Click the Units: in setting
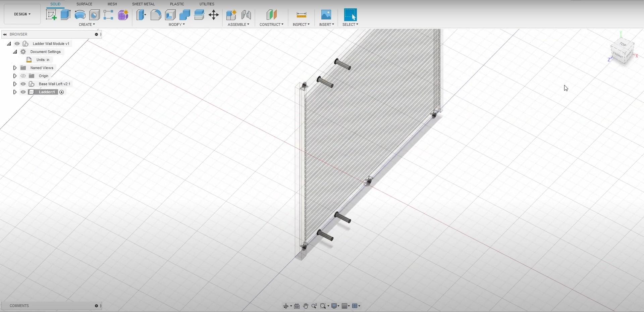The width and height of the screenshot is (644, 312). tap(43, 60)
